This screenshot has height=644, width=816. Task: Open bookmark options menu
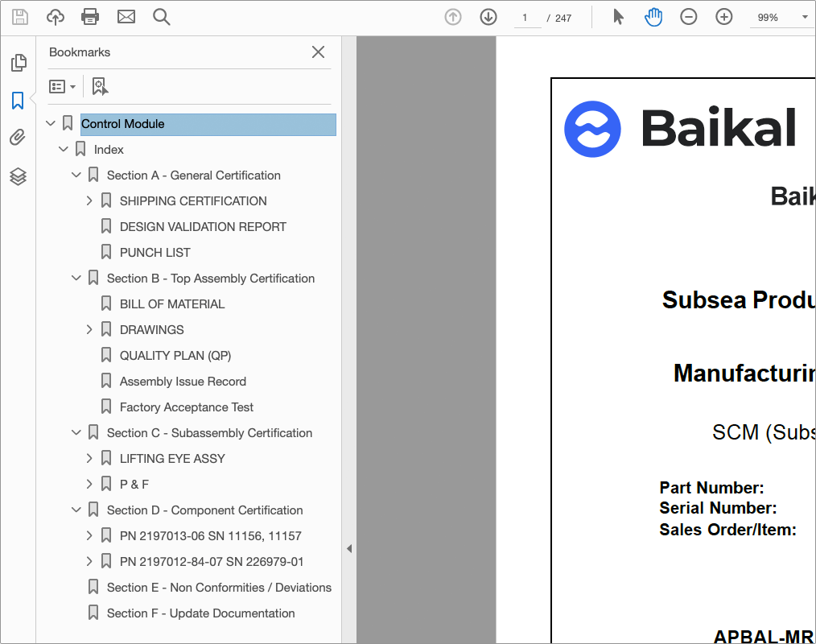click(x=62, y=86)
